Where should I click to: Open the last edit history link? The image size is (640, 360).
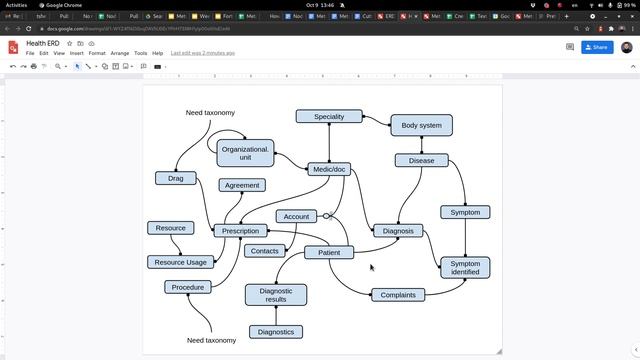(x=203, y=53)
